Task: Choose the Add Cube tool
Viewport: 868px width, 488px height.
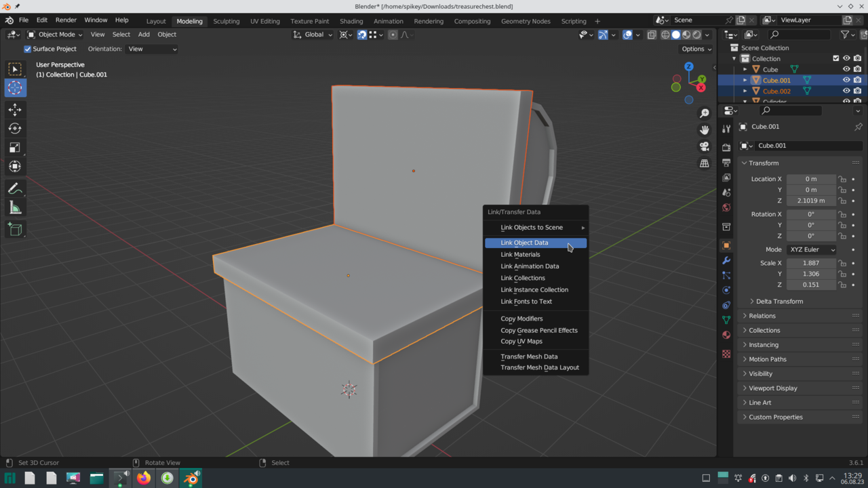Action: pos(15,230)
